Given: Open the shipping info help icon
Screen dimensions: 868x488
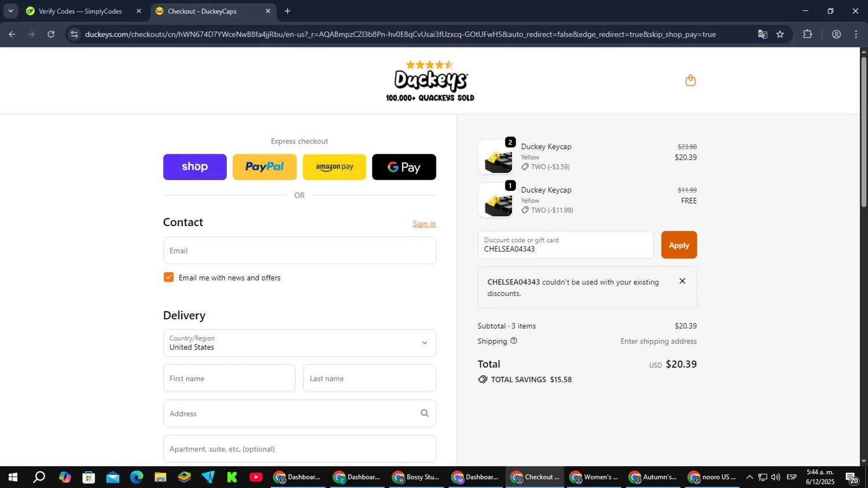Looking at the screenshot, I should coord(514,341).
